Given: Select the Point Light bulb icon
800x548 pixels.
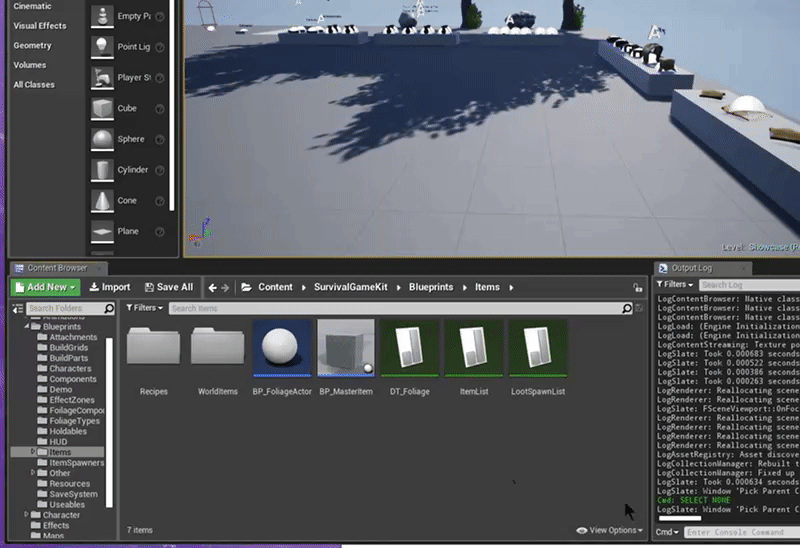Looking at the screenshot, I should [x=102, y=46].
